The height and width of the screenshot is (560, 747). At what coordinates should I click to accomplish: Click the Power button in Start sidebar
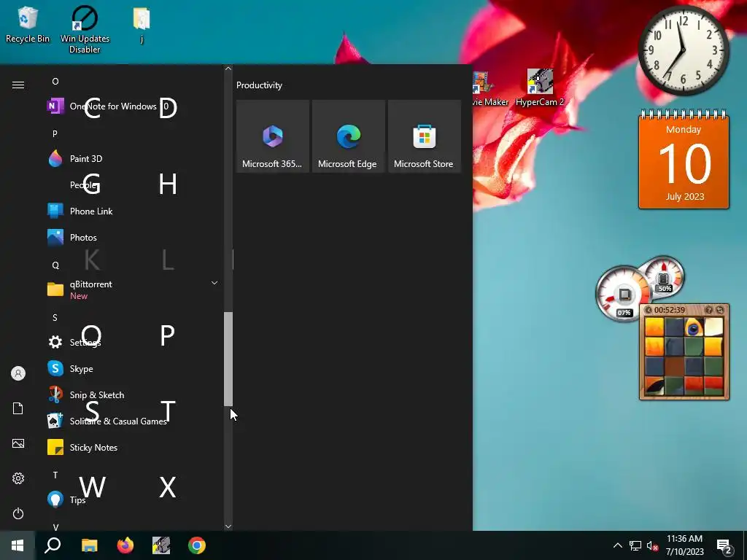(18, 513)
